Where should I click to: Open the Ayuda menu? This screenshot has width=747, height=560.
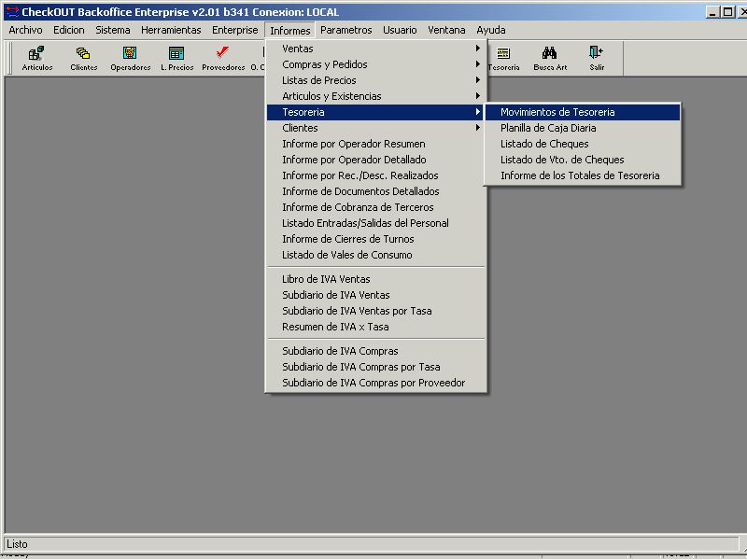tap(491, 30)
